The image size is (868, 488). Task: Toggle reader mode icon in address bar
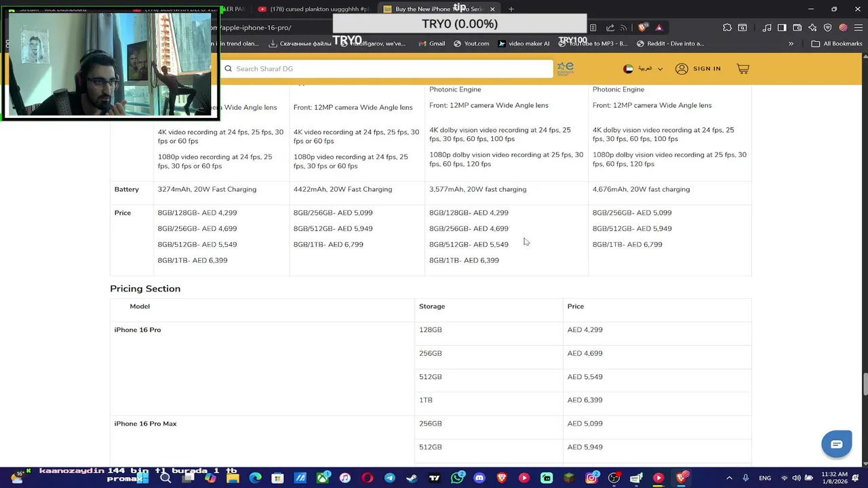593,28
